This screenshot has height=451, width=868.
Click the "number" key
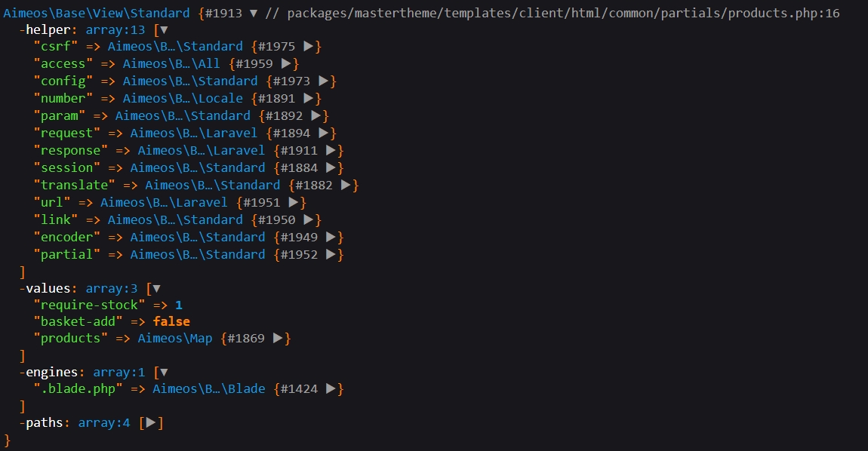[x=63, y=99]
